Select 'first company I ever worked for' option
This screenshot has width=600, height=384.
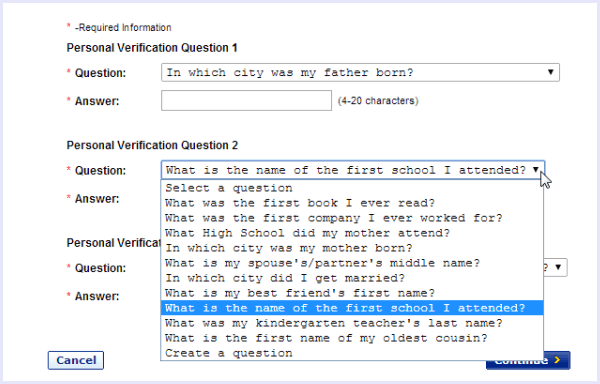click(352, 218)
